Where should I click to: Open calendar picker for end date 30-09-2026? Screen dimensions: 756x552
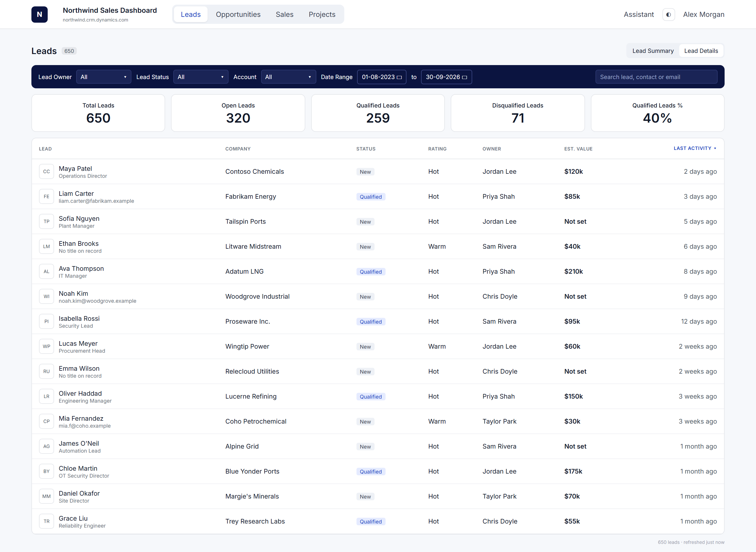coord(464,77)
